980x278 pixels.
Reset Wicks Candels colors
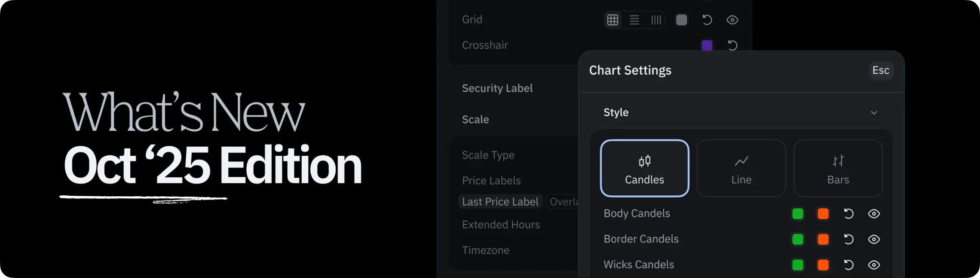pos(848,265)
